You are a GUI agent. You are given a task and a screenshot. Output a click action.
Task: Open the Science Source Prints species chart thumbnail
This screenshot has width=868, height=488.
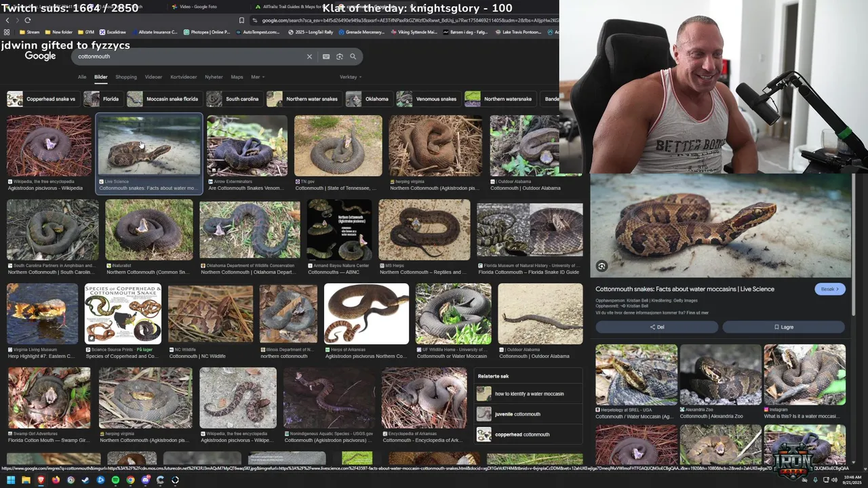pyautogui.click(x=123, y=314)
